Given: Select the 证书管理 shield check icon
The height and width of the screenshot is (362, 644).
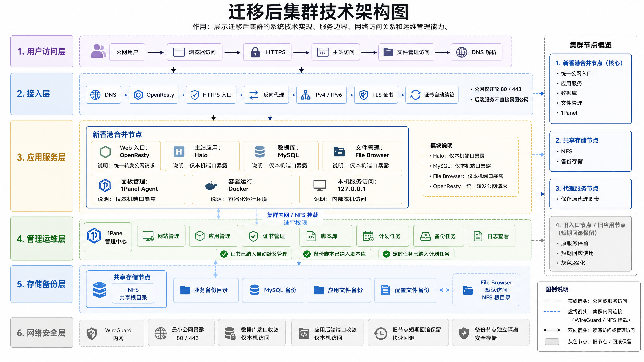Looking at the screenshot, I should (x=253, y=236).
